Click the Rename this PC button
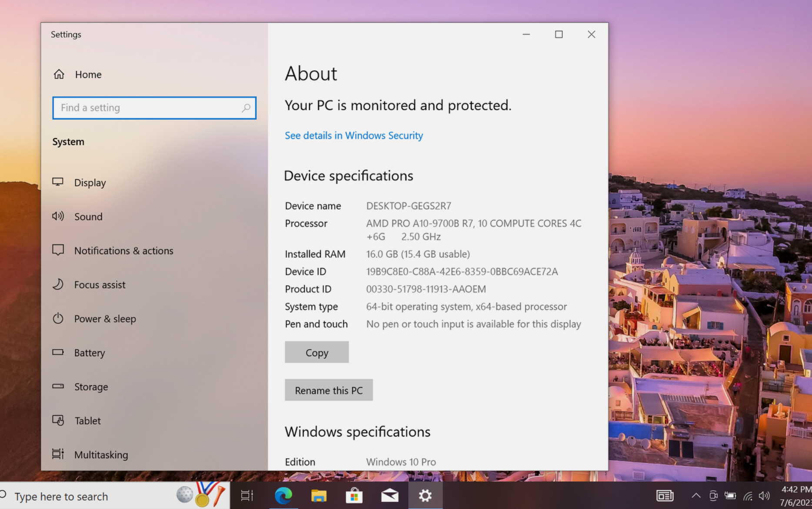 point(329,390)
